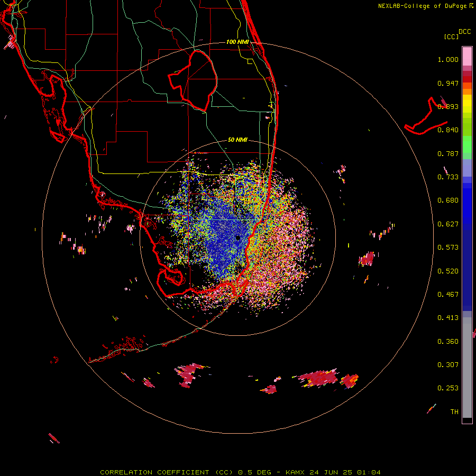This screenshot has height=476, width=476.
Task: Click the 0.5 DEG elevation text
Action: click(x=255, y=472)
